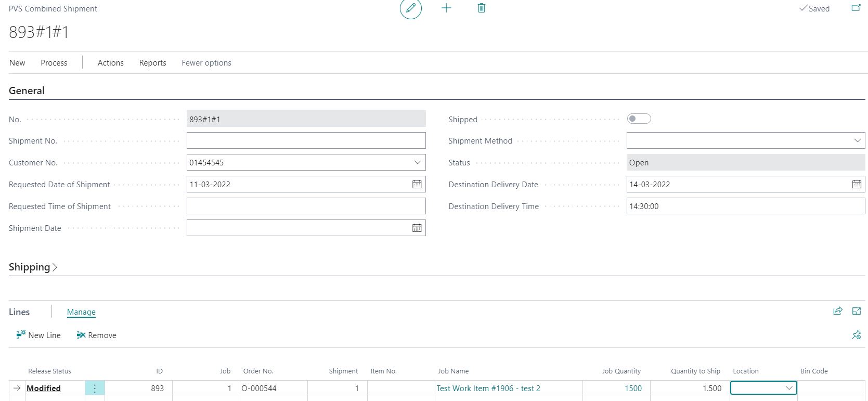Click Fewer options

206,62
